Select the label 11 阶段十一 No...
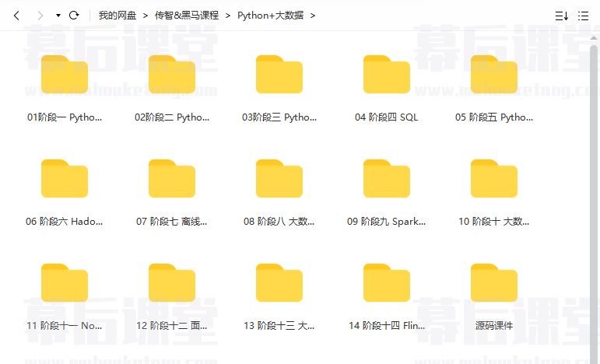This screenshot has height=364, width=600. (65, 325)
